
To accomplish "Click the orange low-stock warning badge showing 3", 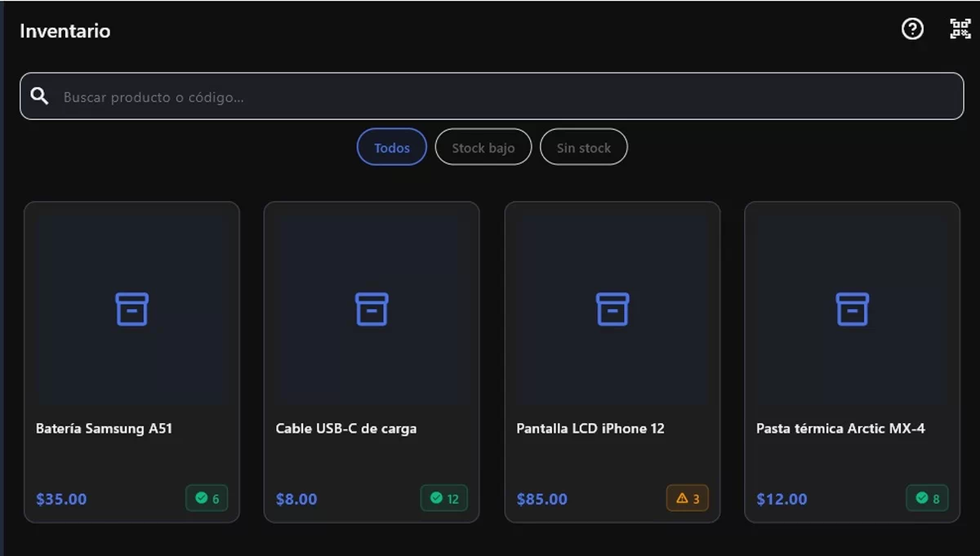I will coord(688,498).
